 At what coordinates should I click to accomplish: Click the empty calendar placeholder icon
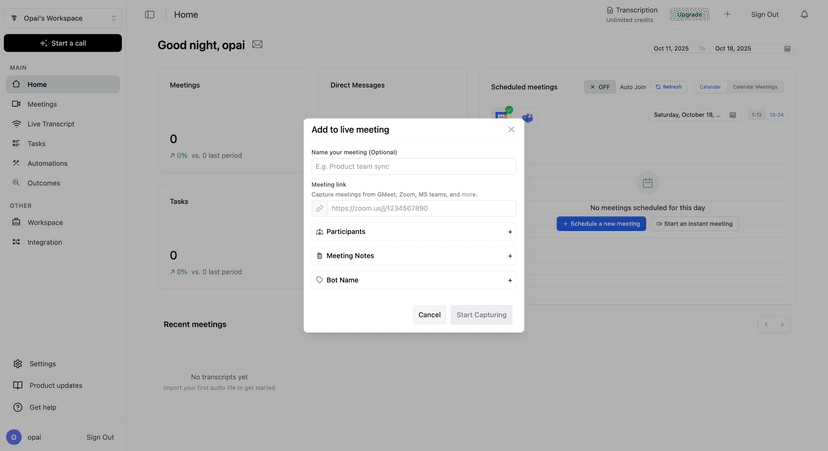647,183
